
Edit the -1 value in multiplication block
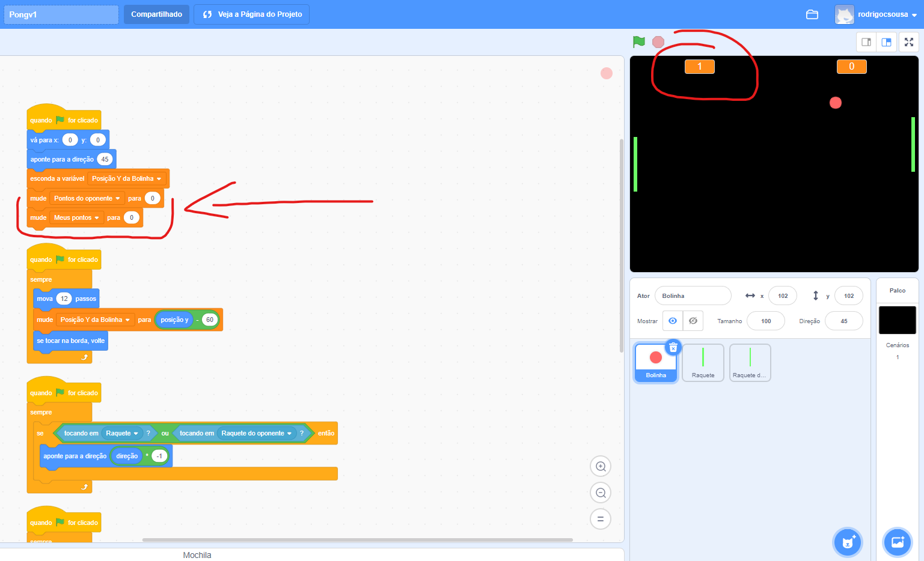pyautogui.click(x=159, y=456)
